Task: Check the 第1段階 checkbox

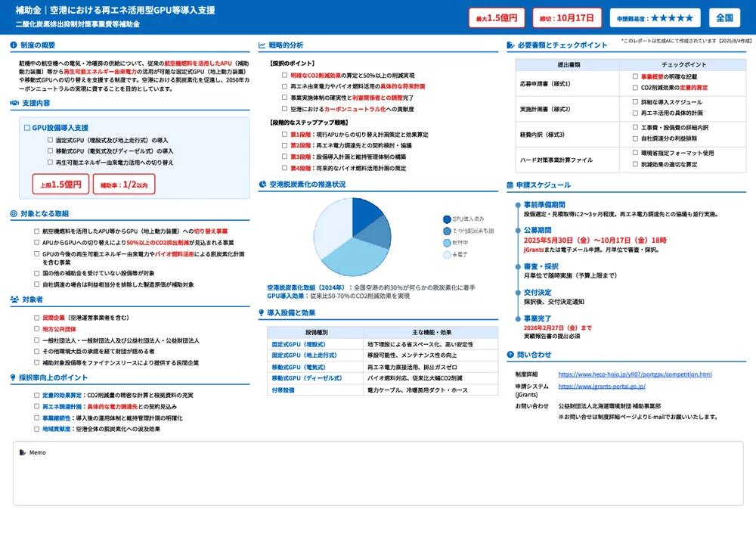Action: point(284,134)
